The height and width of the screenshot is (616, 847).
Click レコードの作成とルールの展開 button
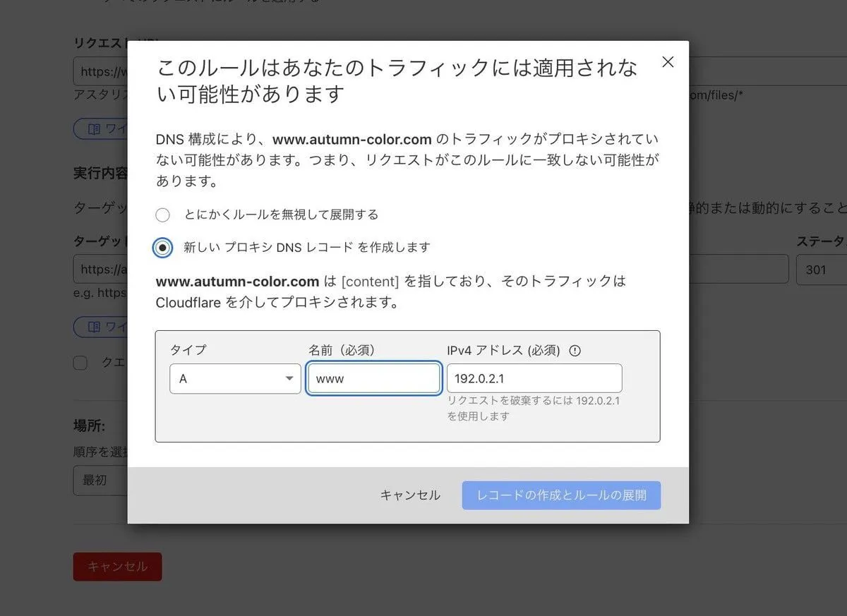(561, 495)
